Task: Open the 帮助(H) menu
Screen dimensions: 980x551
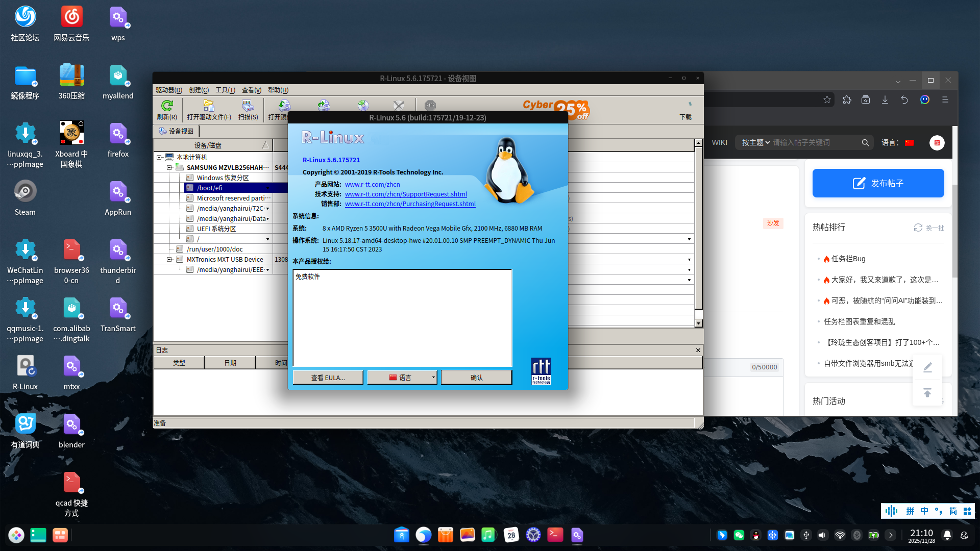Action: (x=278, y=90)
